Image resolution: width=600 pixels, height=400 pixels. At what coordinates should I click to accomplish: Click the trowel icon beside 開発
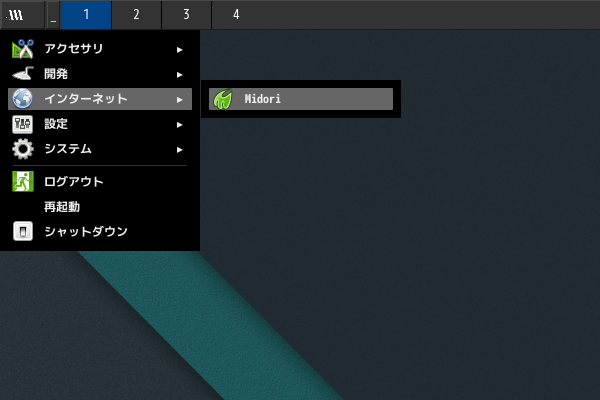point(23,74)
